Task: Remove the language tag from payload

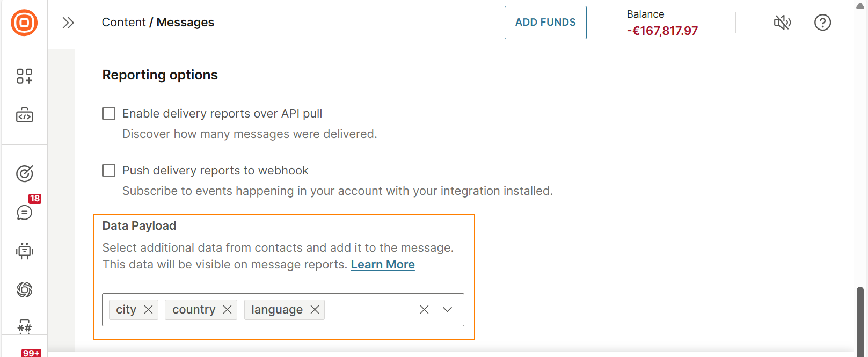Action: click(315, 310)
